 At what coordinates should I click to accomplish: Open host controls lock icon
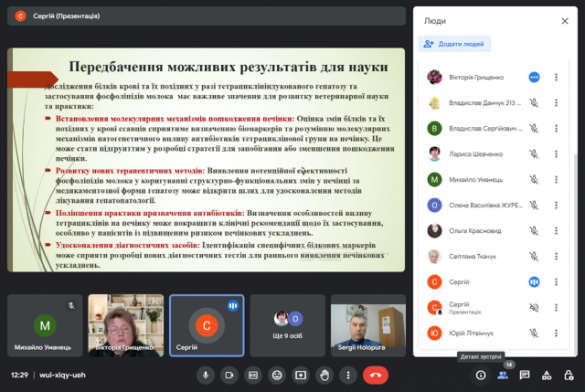tap(569, 376)
